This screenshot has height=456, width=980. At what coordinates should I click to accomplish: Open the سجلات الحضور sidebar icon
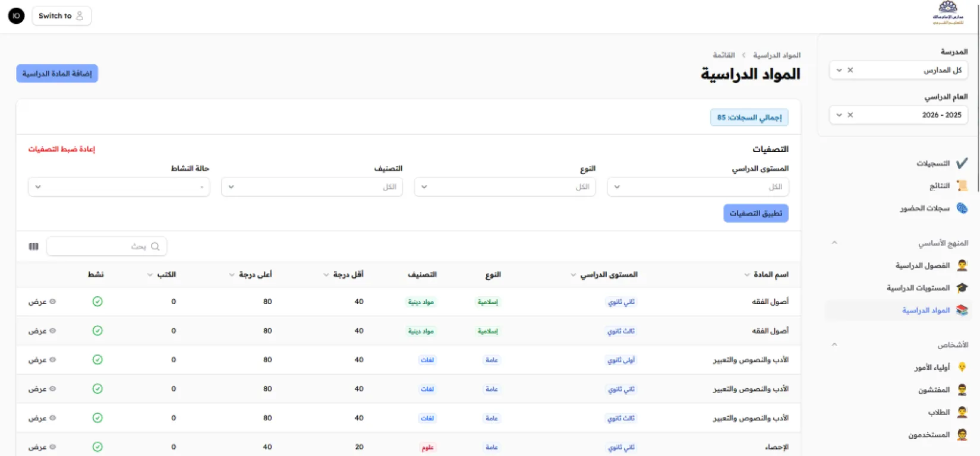pos(962,208)
